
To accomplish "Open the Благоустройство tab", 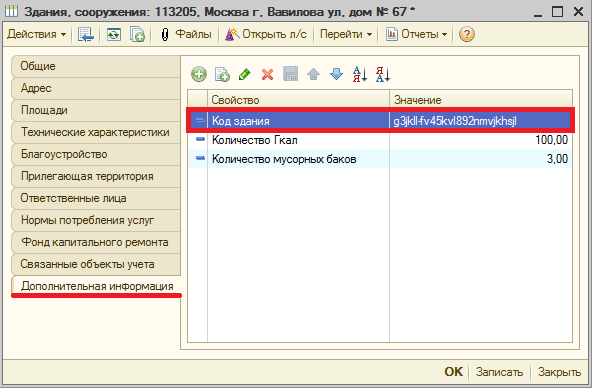I will [x=96, y=154].
